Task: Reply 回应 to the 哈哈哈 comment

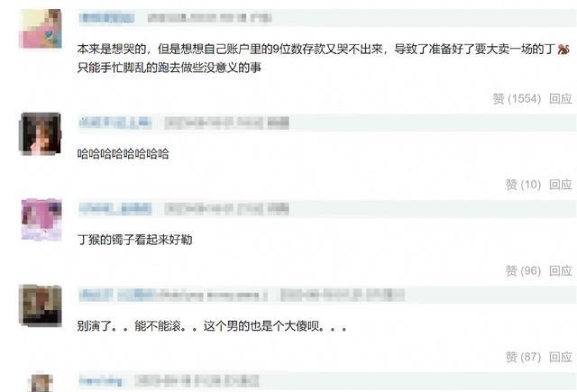Action: pos(561,185)
